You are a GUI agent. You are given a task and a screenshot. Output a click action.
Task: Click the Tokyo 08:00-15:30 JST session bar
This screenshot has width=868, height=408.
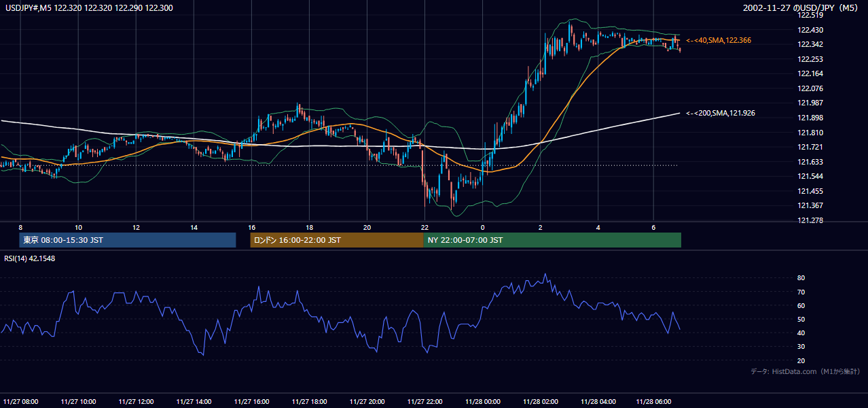[x=128, y=240]
